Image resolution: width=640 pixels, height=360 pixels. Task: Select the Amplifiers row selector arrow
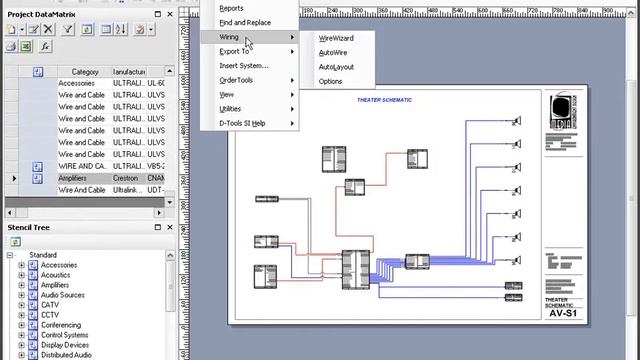click(x=14, y=178)
